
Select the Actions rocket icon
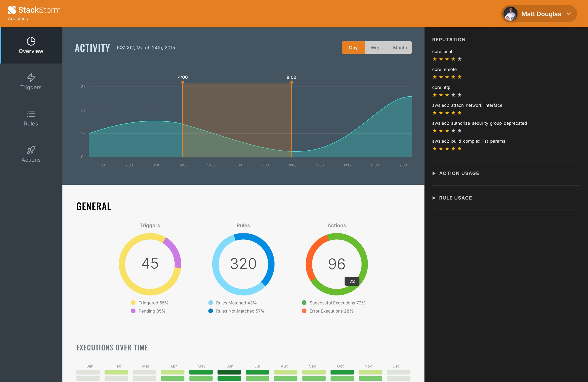tap(31, 150)
